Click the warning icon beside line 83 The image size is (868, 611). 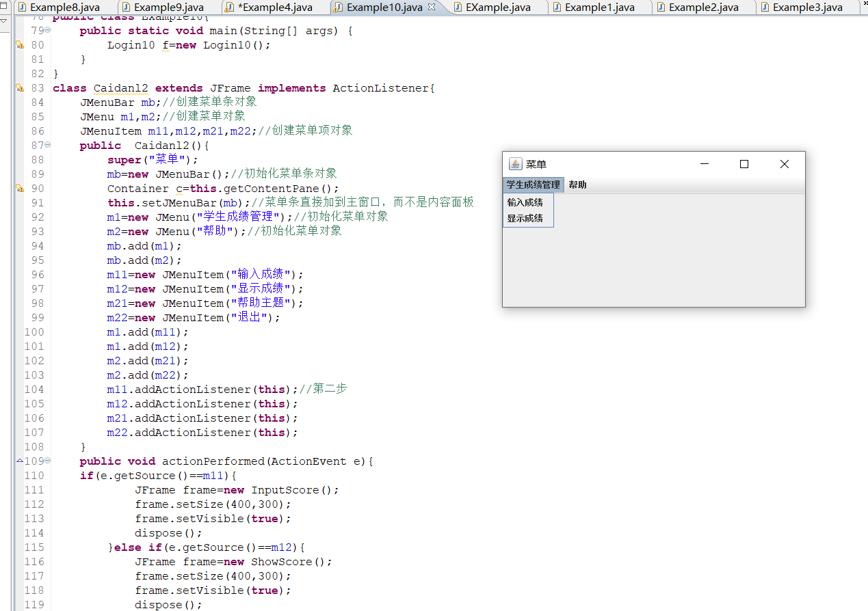20,88
